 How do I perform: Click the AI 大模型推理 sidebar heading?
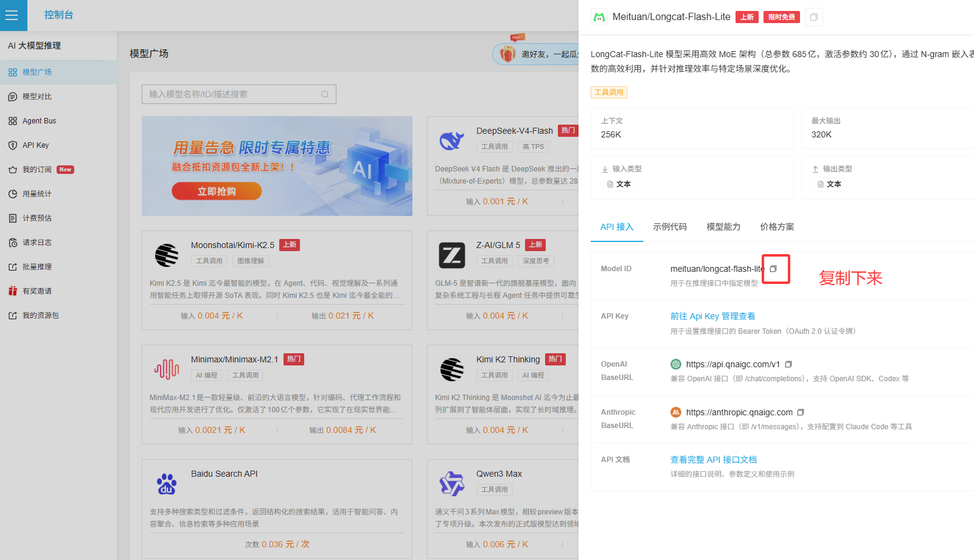35,46
